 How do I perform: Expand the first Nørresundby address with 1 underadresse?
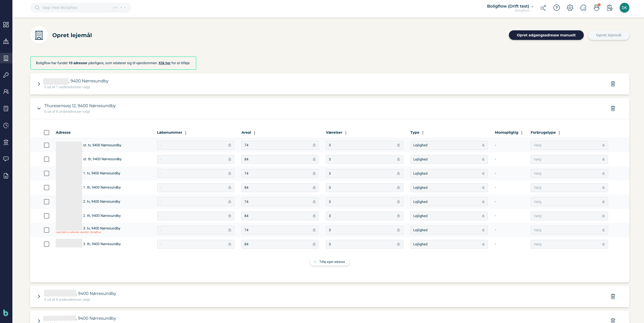(39, 84)
